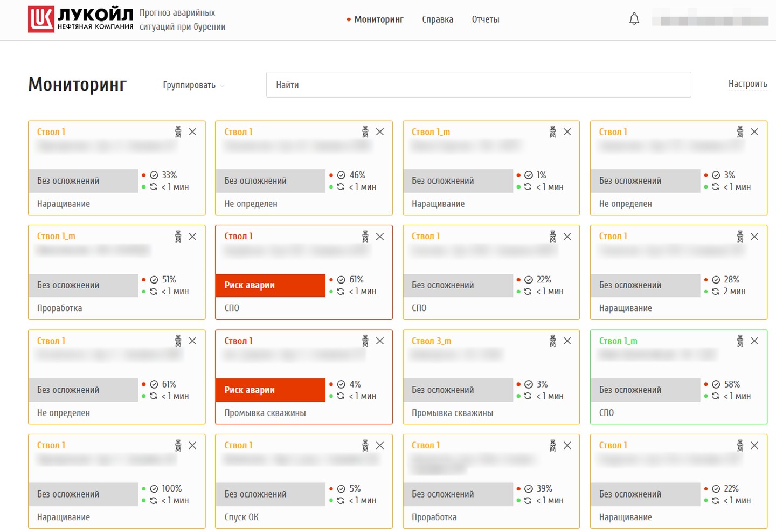
Task: Close the 4% Промывка скважины risk card
Action: click(x=380, y=341)
